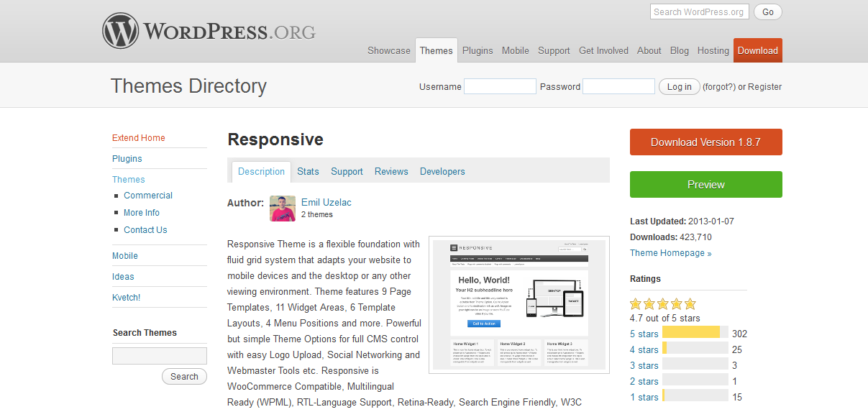Click the Log in button

pyautogui.click(x=679, y=86)
